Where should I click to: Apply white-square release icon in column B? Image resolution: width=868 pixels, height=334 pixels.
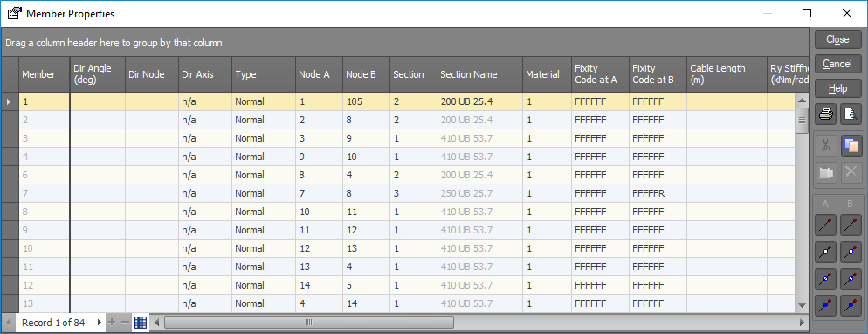click(851, 252)
